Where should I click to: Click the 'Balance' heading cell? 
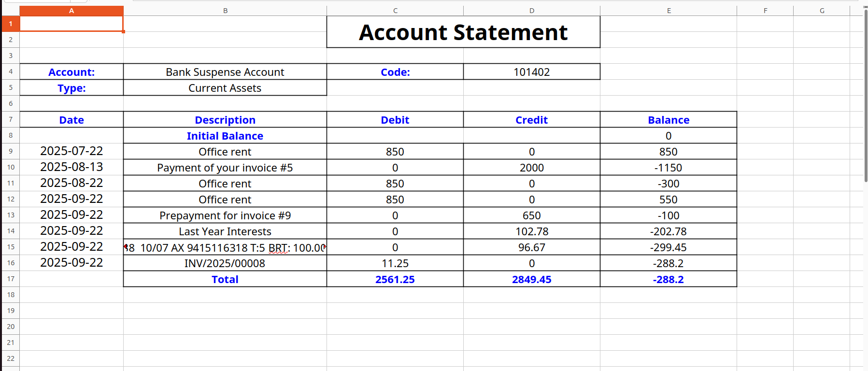coord(669,119)
